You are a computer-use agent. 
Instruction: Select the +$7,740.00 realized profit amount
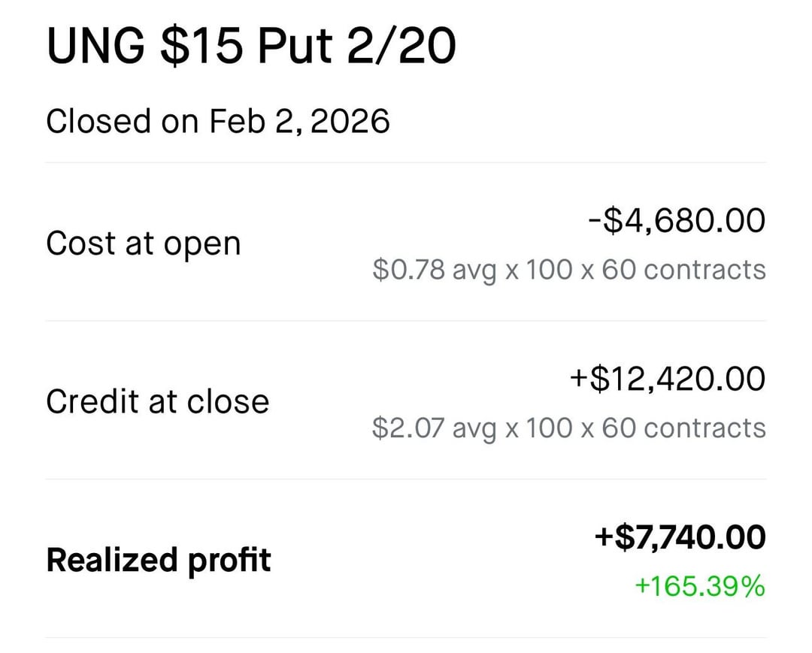click(680, 538)
